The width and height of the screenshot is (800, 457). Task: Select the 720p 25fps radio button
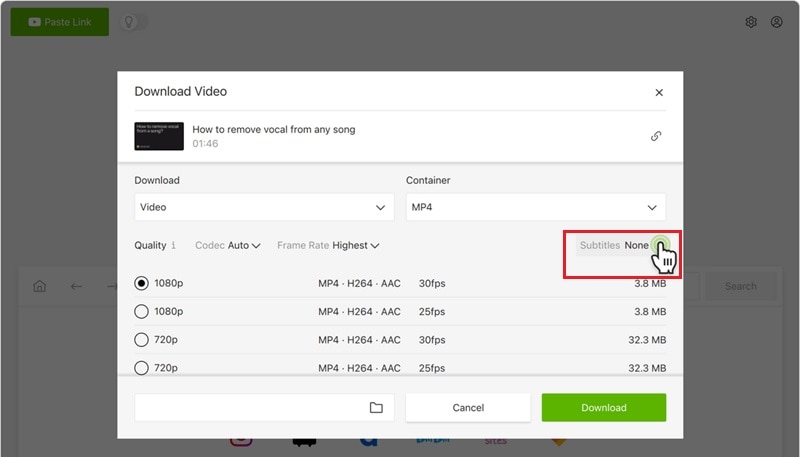pos(141,368)
